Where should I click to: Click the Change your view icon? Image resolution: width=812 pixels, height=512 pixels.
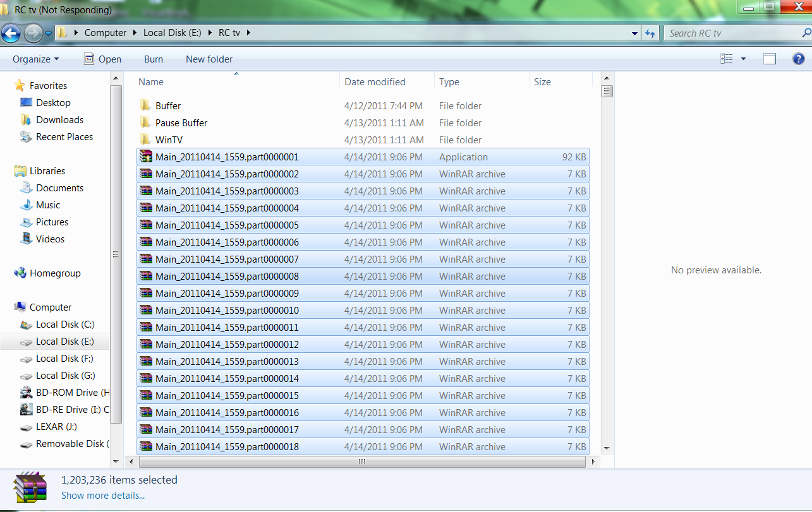[727, 59]
